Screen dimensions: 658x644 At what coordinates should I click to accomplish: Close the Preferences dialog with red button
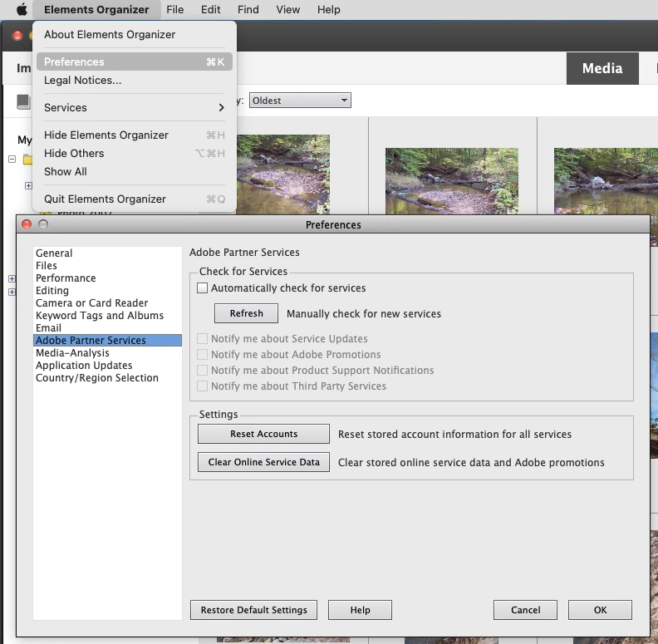pos(27,224)
